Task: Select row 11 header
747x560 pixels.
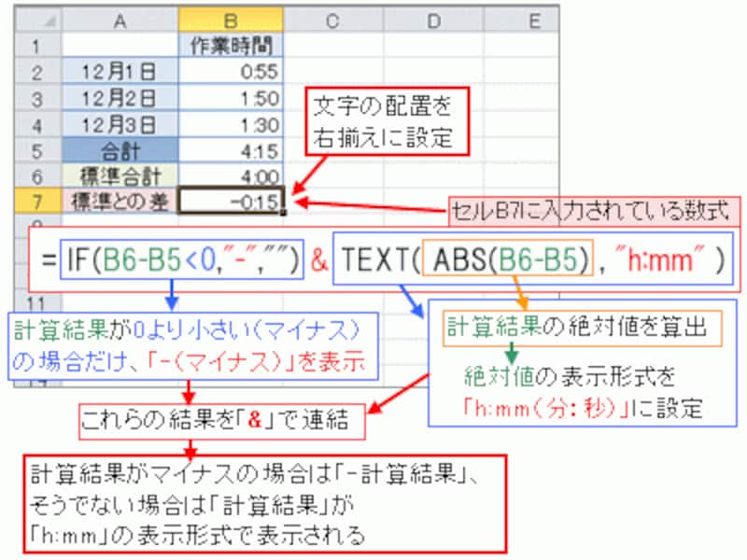Action: (x=38, y=302)
